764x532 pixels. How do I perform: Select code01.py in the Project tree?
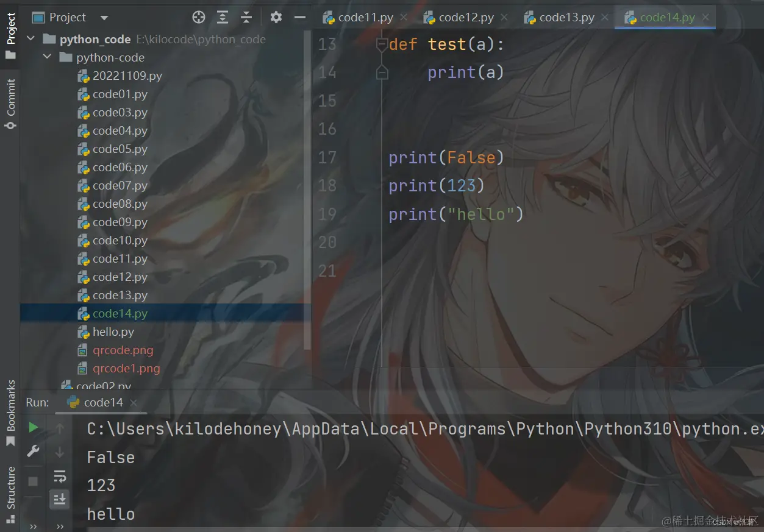[120, 94]
